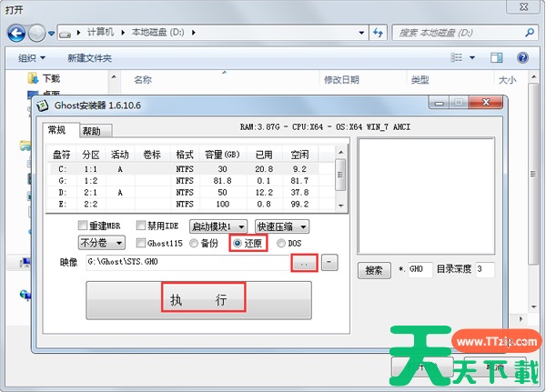This screenshot has height=392, width=546.
Task: Click the 容量(GB) column header
Action: tap(222, 155)
